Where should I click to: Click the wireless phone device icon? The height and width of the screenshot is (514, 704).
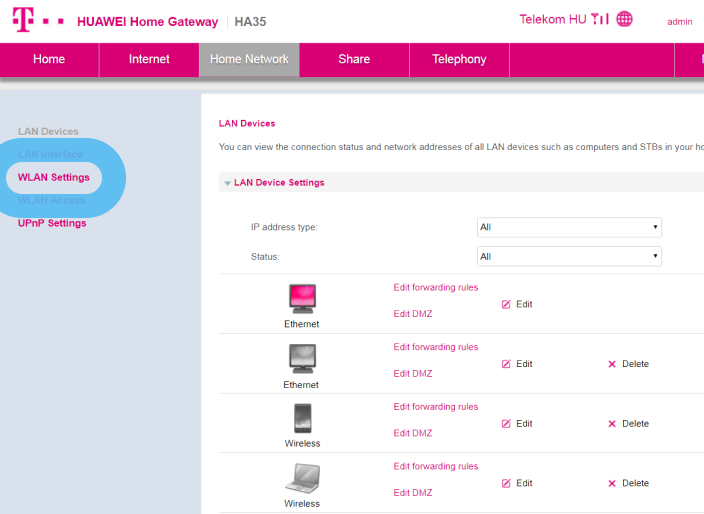(302, 417)
